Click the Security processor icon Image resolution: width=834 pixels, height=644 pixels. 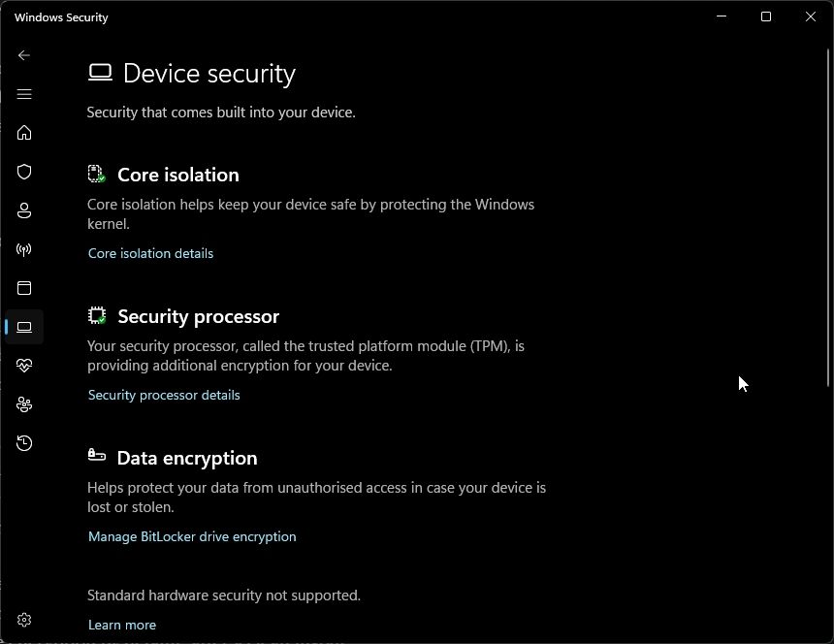pos(96,314)
